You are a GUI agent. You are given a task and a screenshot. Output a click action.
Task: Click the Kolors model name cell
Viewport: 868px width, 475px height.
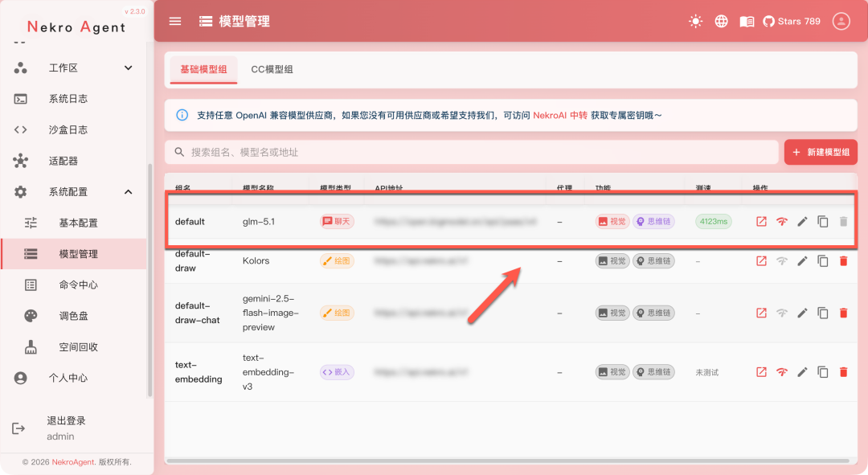256,260
